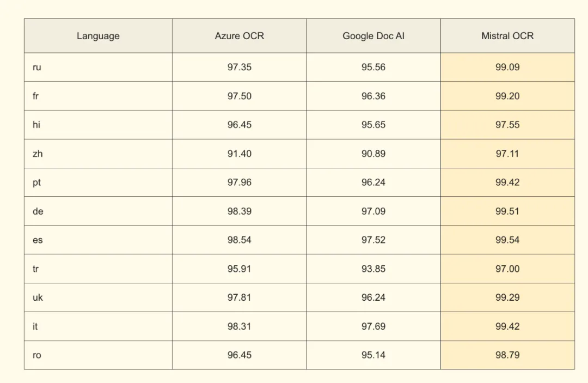Select the Azure OCR column header
The height and width of the screenshot is (383, 588).
(239, 36)
